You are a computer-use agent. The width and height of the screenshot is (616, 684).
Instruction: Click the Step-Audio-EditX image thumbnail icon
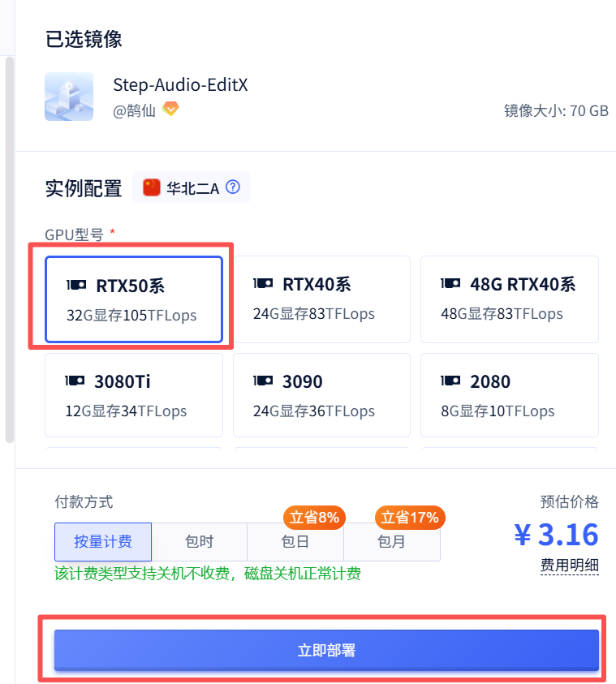(x=68, y=97)
